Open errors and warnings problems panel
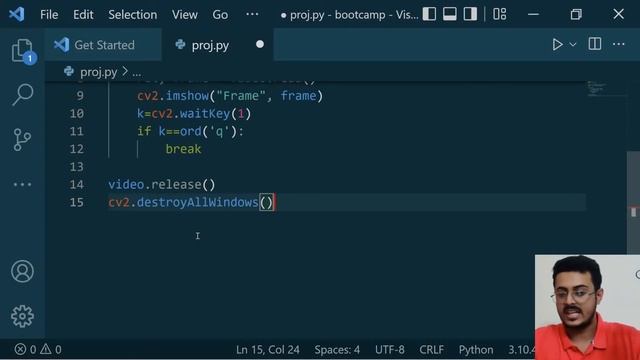 pyautogui.click(x=38, y=349)
